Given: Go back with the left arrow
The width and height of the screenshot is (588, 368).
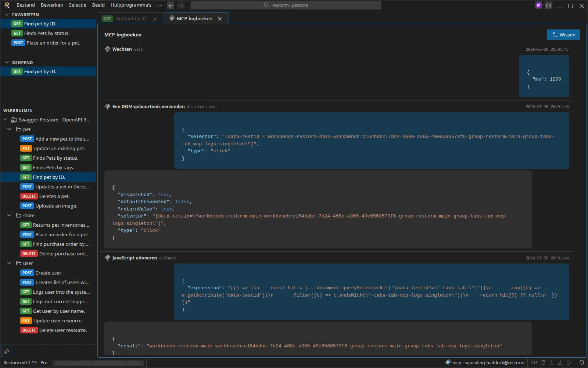Looking at the screenshot, I should click(171, 5).
